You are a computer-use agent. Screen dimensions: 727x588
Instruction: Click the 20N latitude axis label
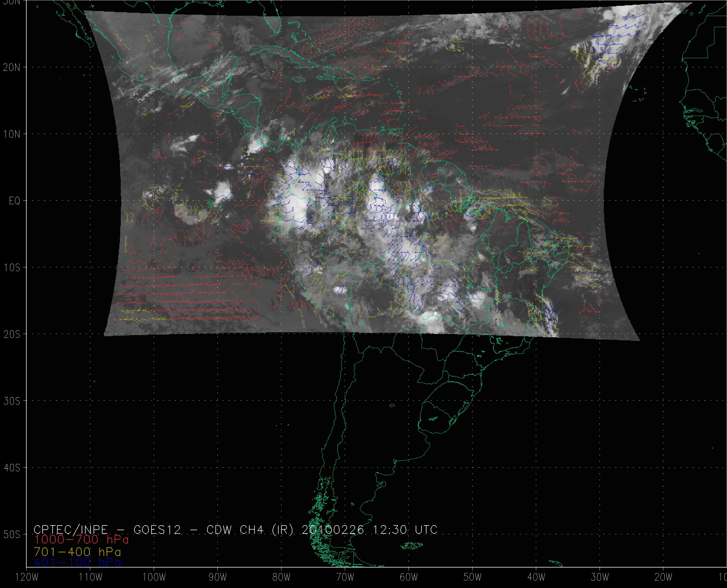[12, 68]
